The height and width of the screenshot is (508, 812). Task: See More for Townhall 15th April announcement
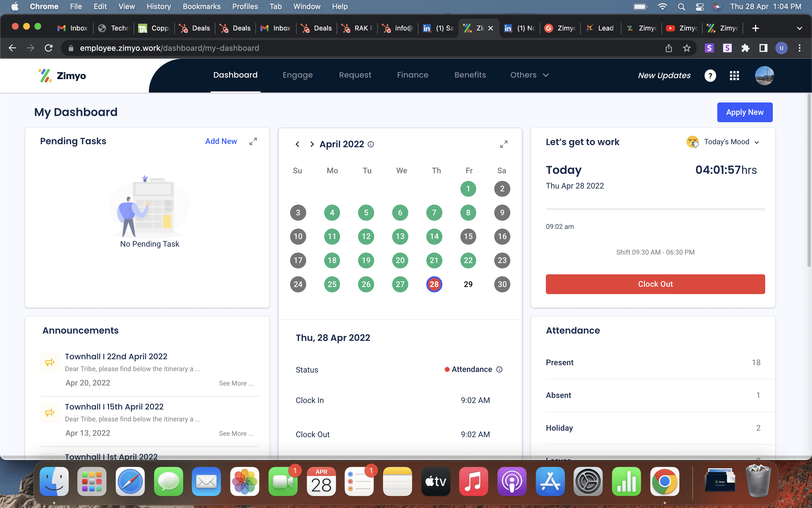(236, 433)
